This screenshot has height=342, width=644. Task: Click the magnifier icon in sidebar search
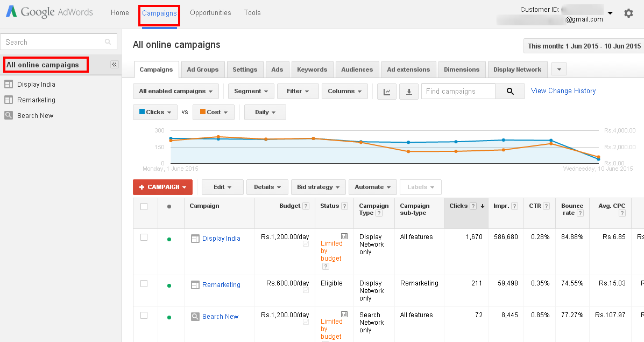point(108,42)
